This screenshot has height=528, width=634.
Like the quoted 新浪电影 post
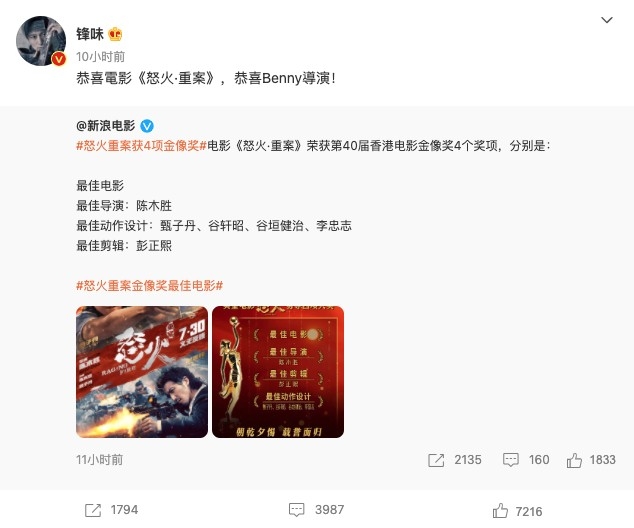click(x=574, y=460)
